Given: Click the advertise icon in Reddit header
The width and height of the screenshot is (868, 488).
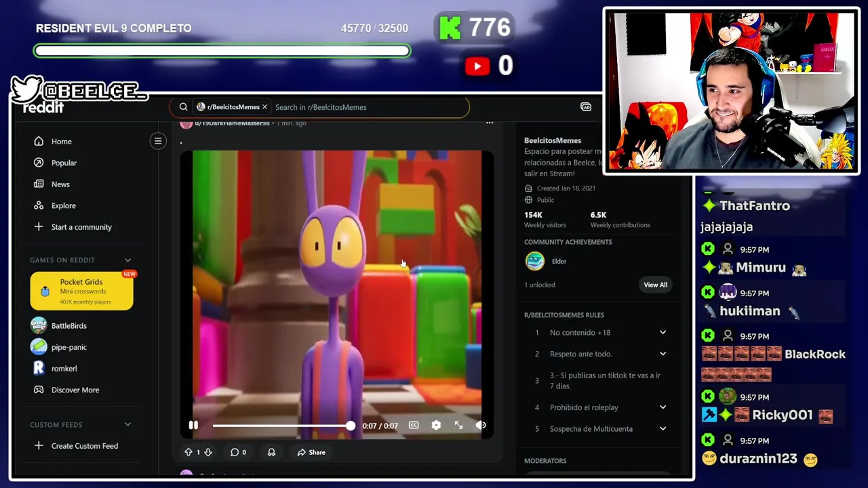Looking at the screenshot, I should (586, 107).
